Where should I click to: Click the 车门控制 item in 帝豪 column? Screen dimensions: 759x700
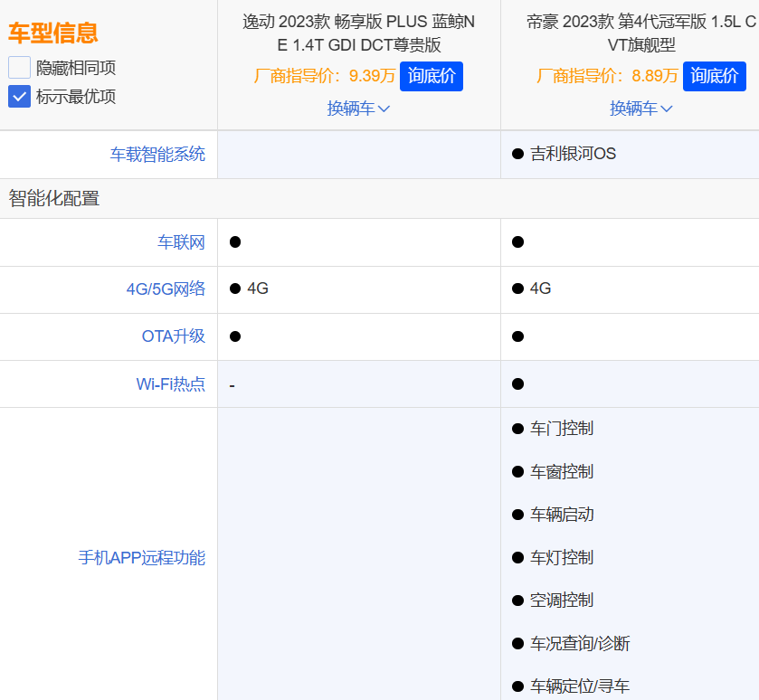tap(561, 429)
